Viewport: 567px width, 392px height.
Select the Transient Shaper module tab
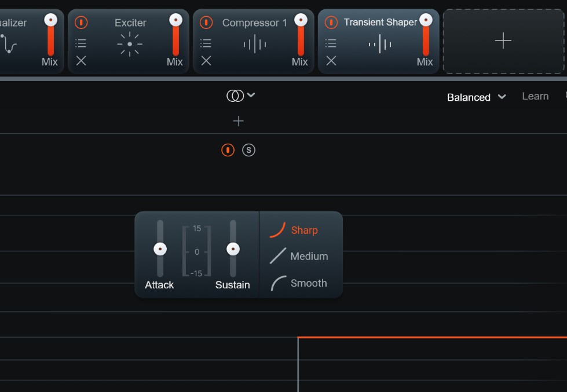click(380, 23)
